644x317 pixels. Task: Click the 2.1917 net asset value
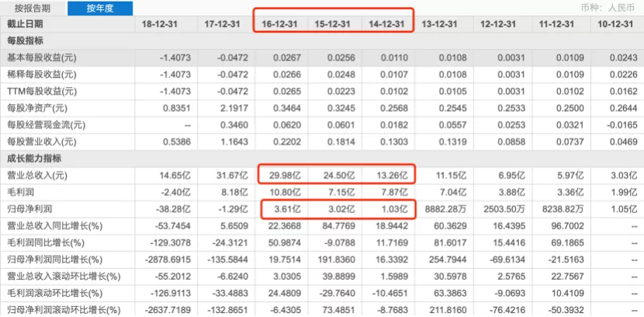234,108
